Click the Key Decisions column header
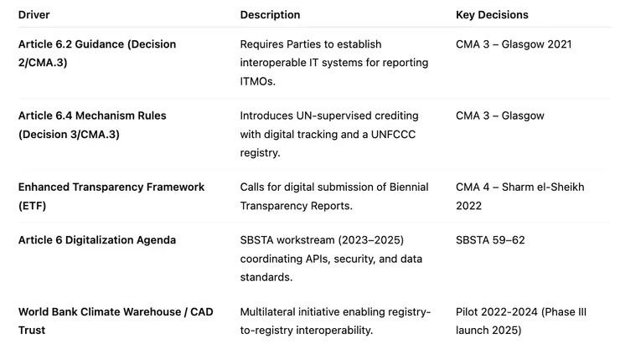This screenshot has width=620, height=364. pyautogui.click(x=492, y=15)
